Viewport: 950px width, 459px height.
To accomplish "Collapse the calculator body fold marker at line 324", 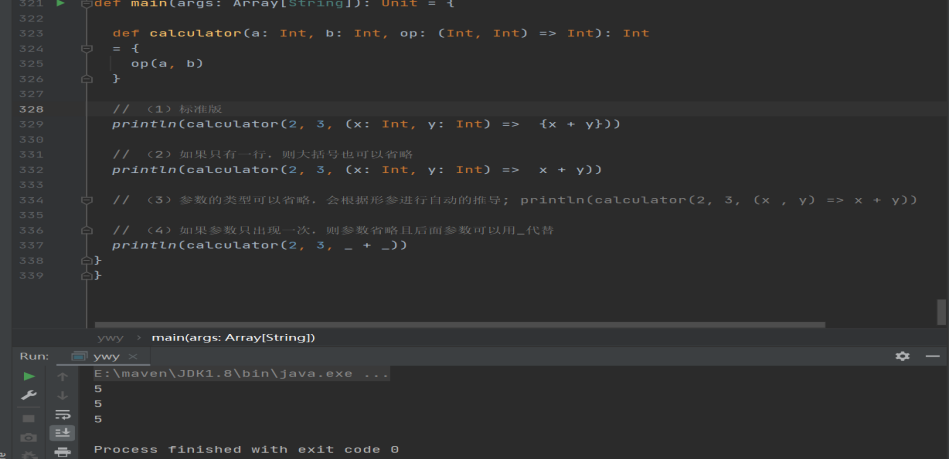I will coord(87,48).
